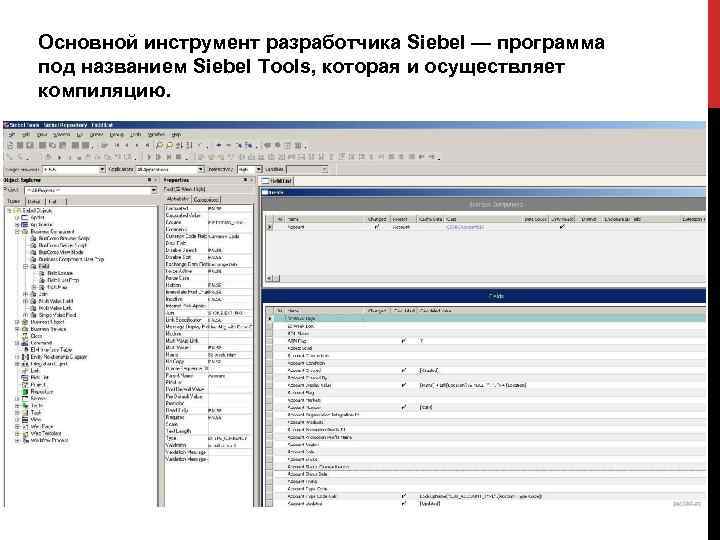The width and height of the screenshot is (720, 540).
Task: Open the File menu
Action: 12,135
